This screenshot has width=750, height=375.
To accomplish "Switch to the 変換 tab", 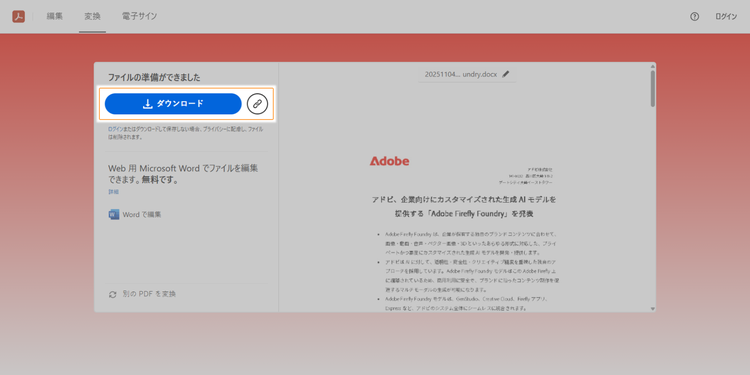I will [x=92, y=16].
